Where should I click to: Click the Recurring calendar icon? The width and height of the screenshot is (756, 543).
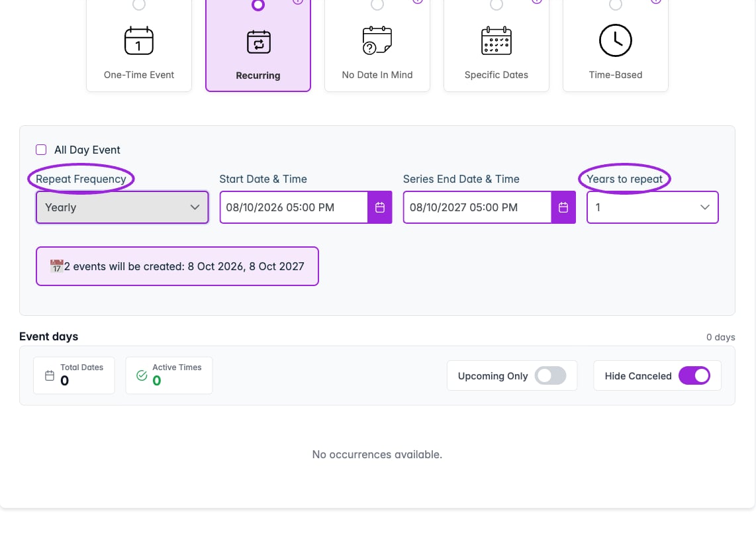(258, 42)
